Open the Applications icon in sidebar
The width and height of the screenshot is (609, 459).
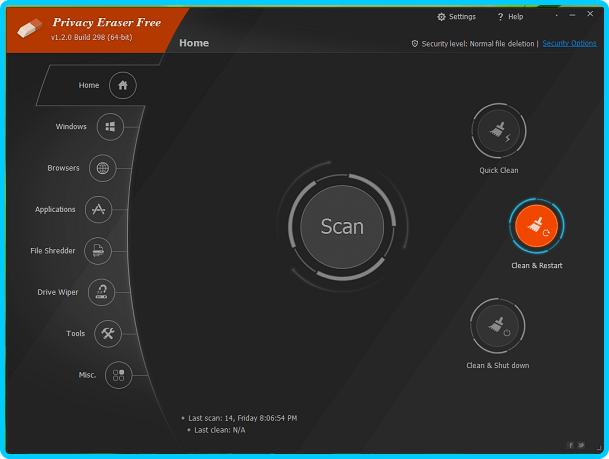click(x=98, y=209)
